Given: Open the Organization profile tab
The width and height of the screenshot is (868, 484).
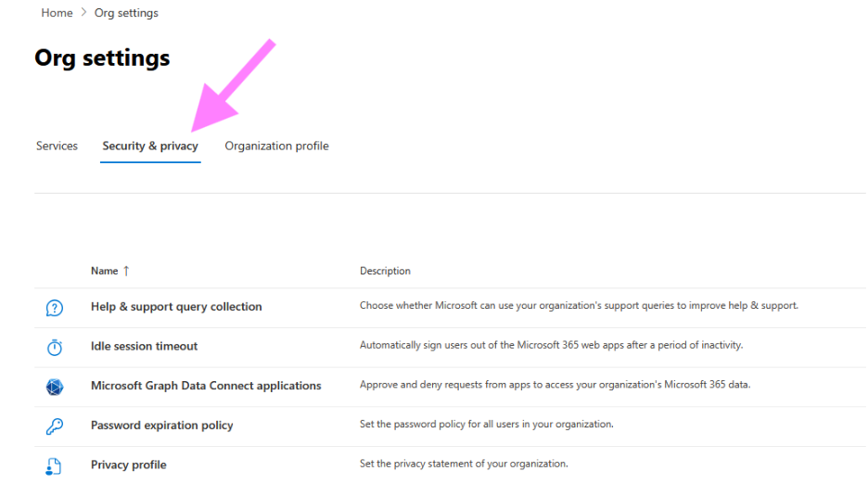Looking at the screenshot, I should click(276, 146).
